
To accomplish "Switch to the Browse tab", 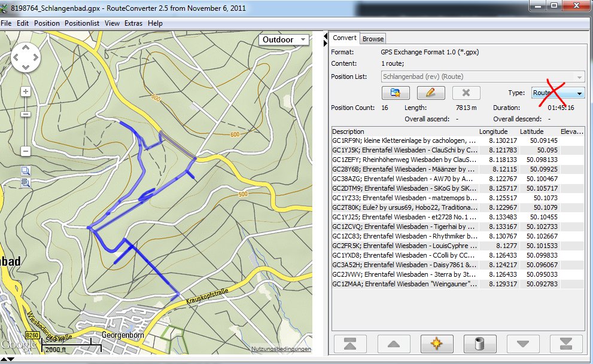I will tap(373, 38).
